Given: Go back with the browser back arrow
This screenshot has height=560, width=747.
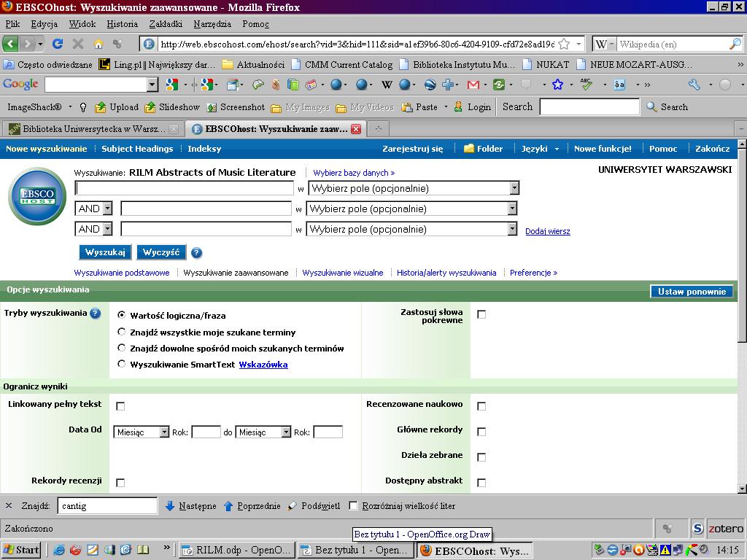Looking at the screenshot, I should coord(10,44).
